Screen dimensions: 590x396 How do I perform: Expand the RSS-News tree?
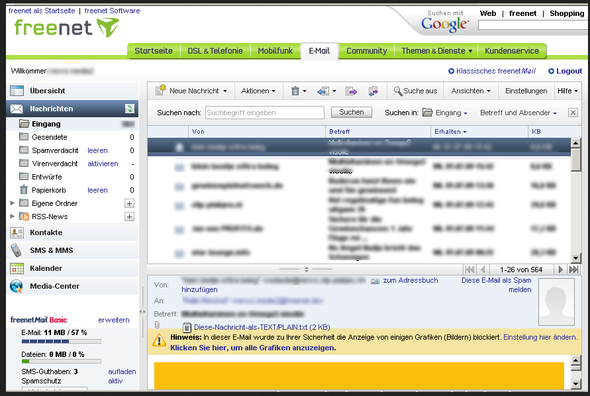12,216
